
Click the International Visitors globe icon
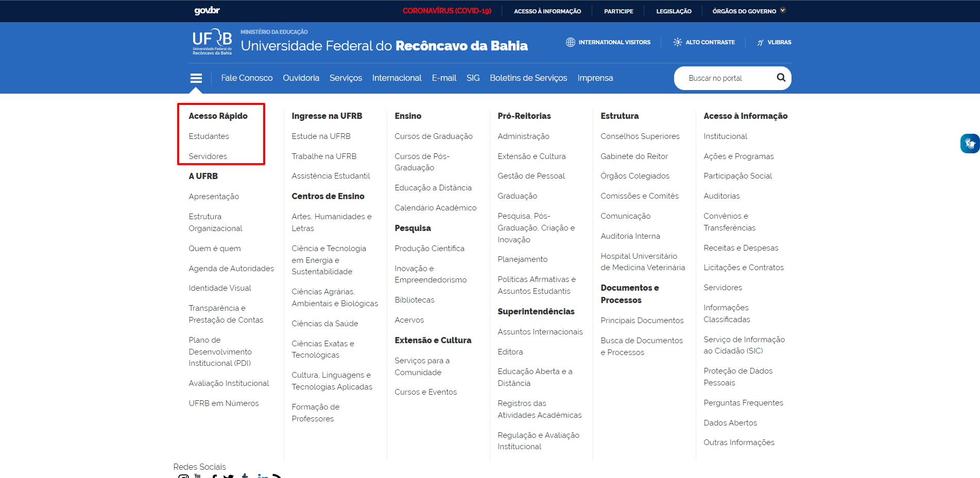570,42
